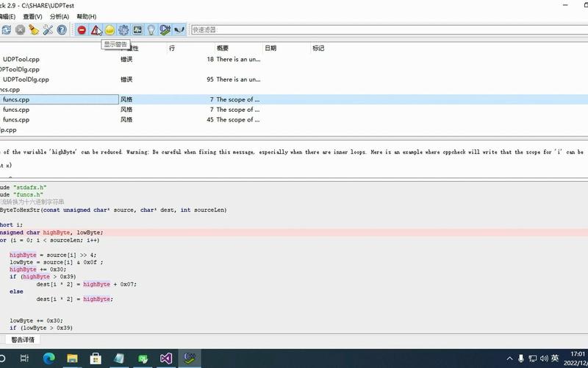Open the 编辑(E) menu
Viewport: 588px width, 368px height.
7,16
